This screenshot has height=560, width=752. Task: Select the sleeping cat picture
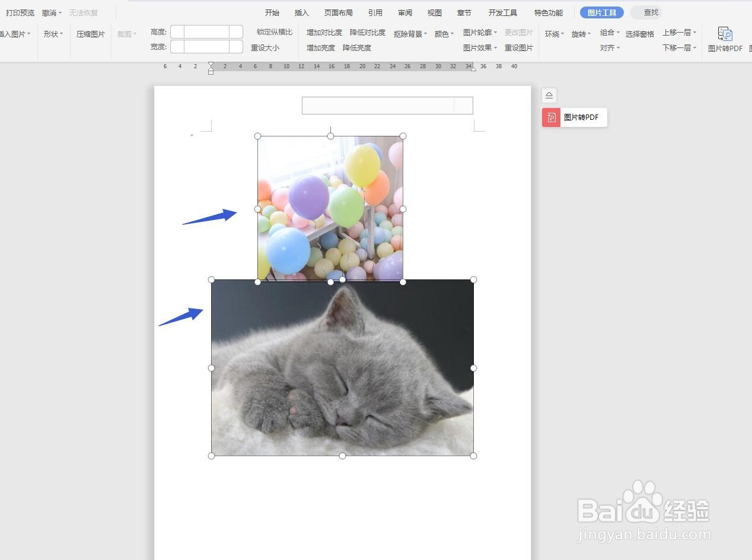pyautogui.click(x=342, y=368)
